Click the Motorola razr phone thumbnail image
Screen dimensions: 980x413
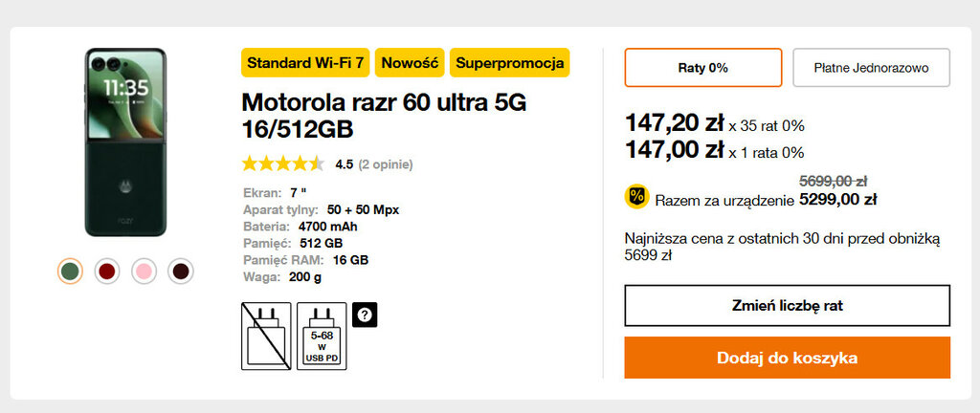click(125, 143)
